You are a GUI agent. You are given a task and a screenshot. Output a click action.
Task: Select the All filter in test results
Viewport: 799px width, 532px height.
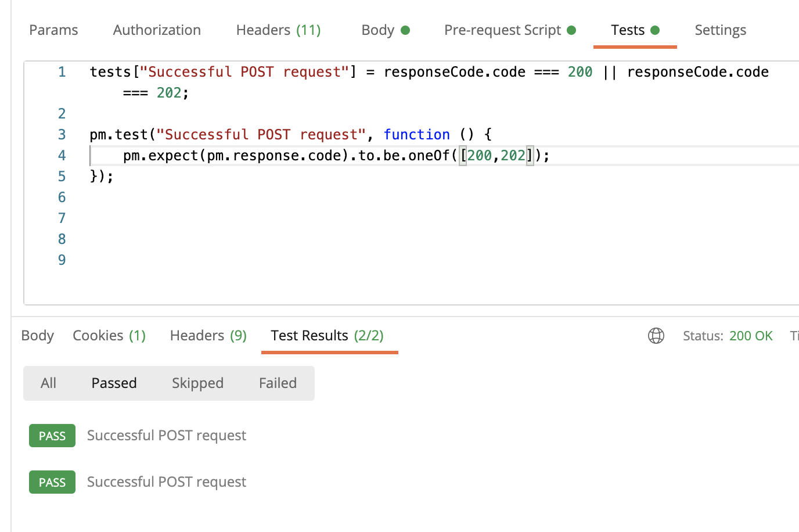click(x=48, y=383)
